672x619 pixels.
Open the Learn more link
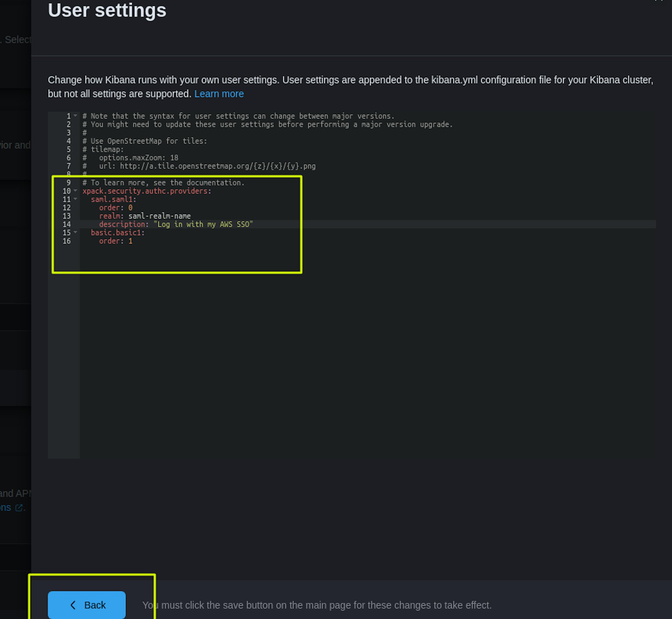(x=219, y=94)
